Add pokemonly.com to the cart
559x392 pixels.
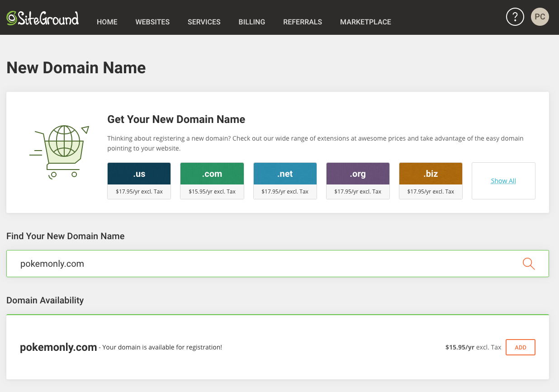tap(521, 347)
